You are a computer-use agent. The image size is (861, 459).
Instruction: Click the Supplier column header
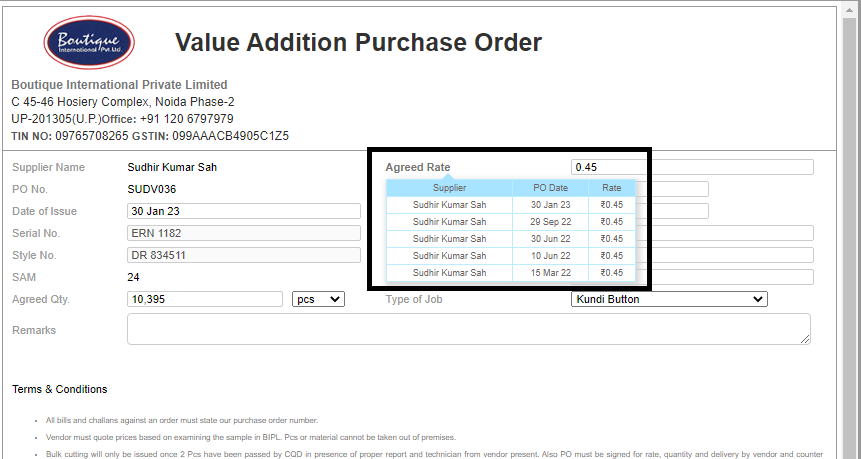click(449, 188)
